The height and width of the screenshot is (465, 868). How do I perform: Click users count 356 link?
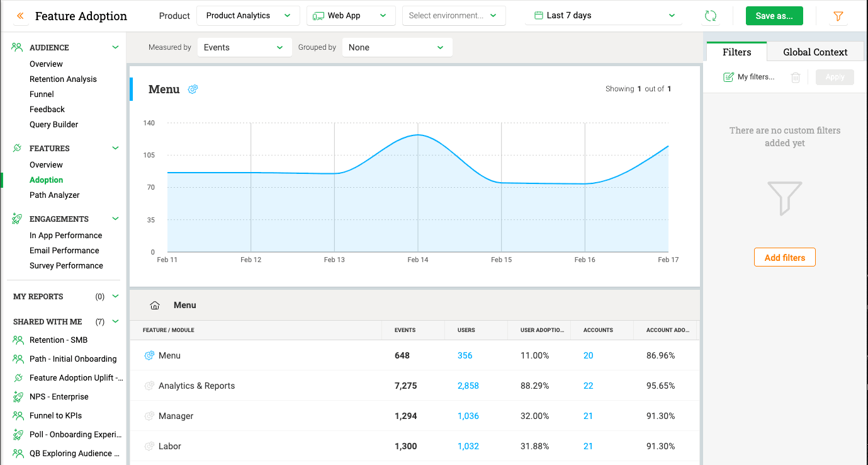click(x=465, y=355)
